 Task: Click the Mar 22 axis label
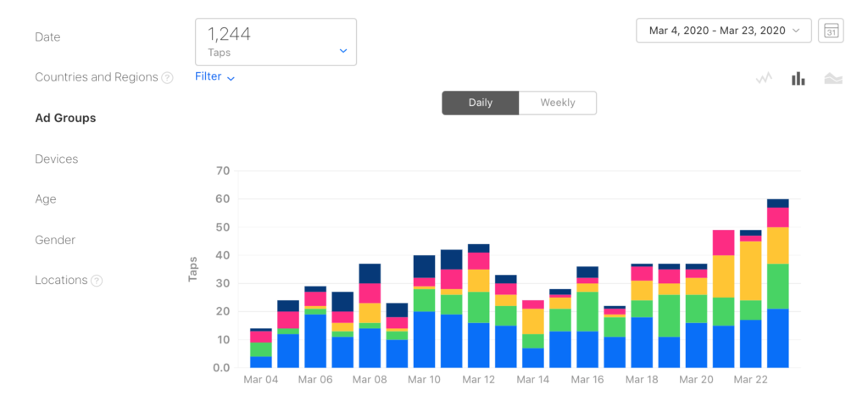point(751,380)
